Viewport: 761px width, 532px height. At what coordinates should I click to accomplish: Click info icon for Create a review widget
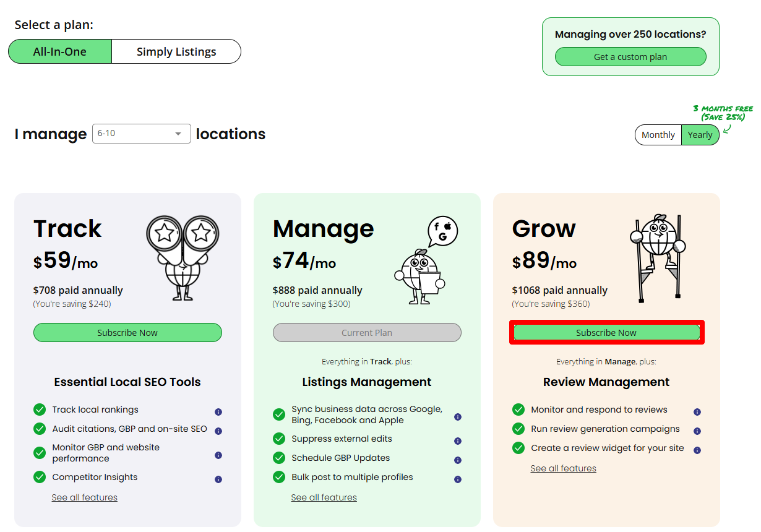[x=697, y=450]
